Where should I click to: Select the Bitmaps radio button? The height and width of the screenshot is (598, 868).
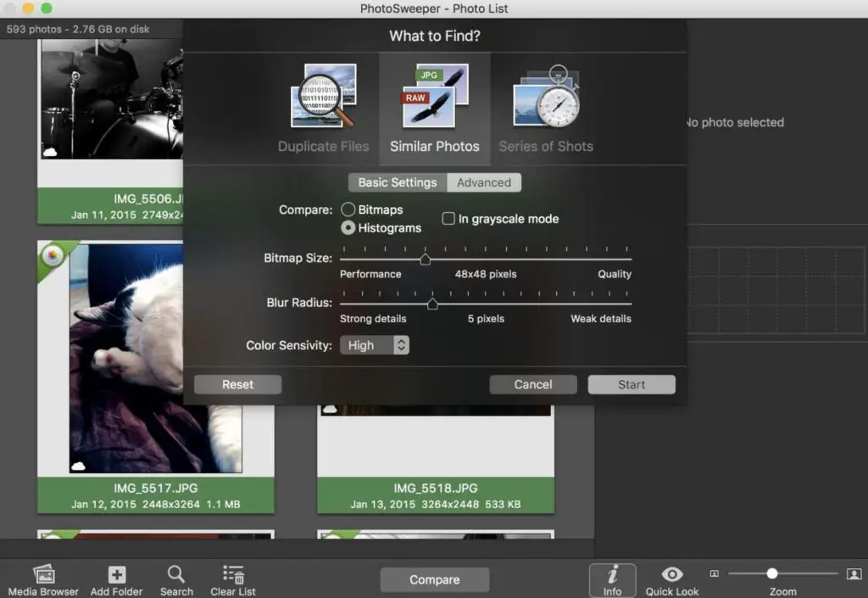coord(348,210)
